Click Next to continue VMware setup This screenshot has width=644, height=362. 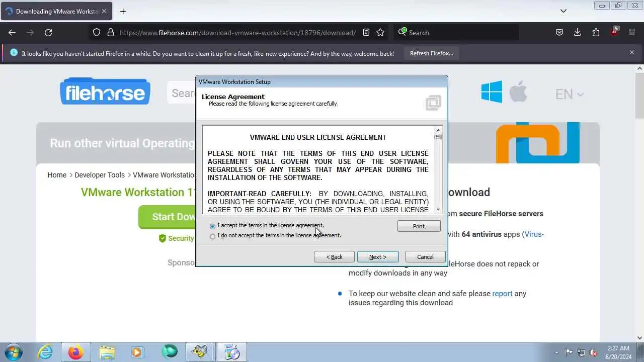point(378,257)
